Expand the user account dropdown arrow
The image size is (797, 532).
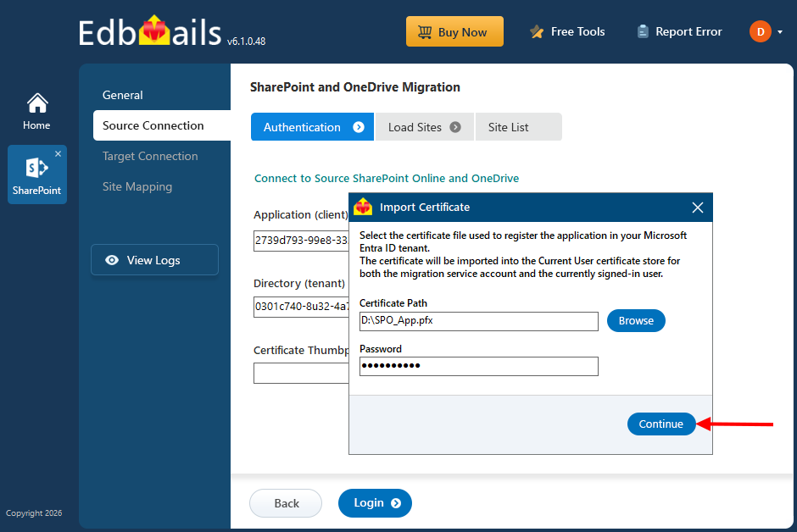pyautogui.click(x=779, y=32)
